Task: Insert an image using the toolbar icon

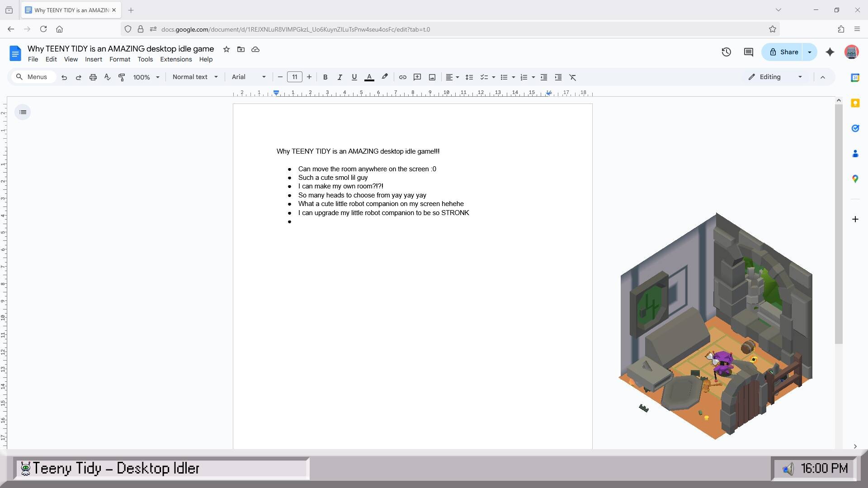Action: pos(432,77)
